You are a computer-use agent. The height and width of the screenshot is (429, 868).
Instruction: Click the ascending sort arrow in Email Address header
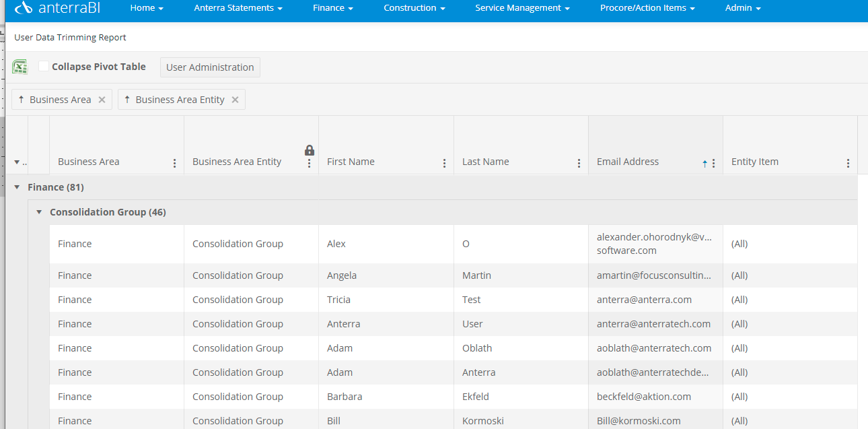(704, 163)
